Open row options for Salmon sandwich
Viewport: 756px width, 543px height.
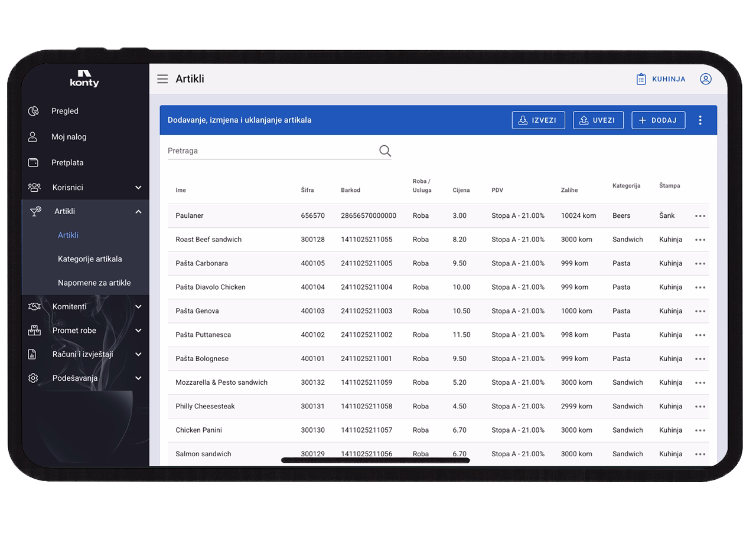click(x=700, y=454)
